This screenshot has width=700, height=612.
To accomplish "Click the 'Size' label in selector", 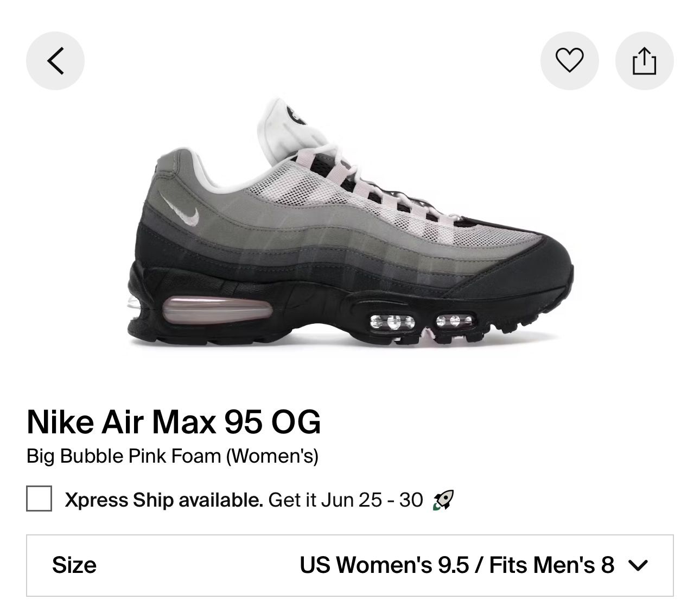I will click(x=74, y=565).
